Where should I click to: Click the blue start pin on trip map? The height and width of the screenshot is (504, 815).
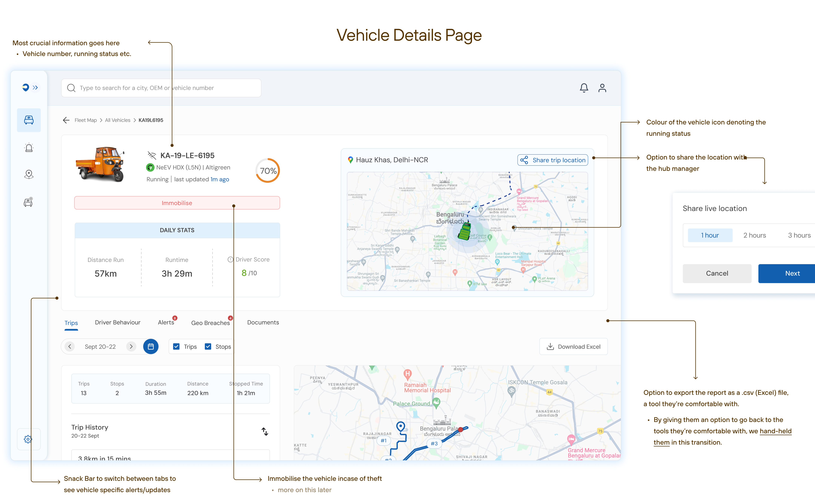[x=401, y=426]
